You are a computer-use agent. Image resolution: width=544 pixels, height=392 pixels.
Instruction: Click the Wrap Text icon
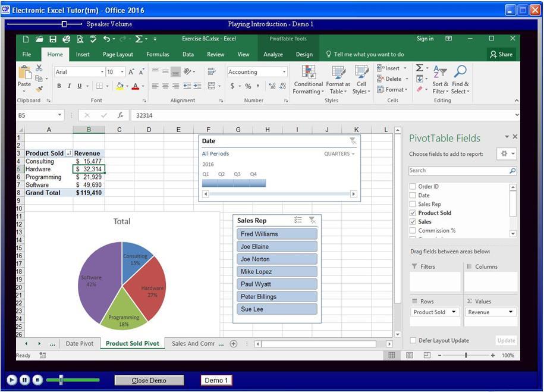(211, 71)
